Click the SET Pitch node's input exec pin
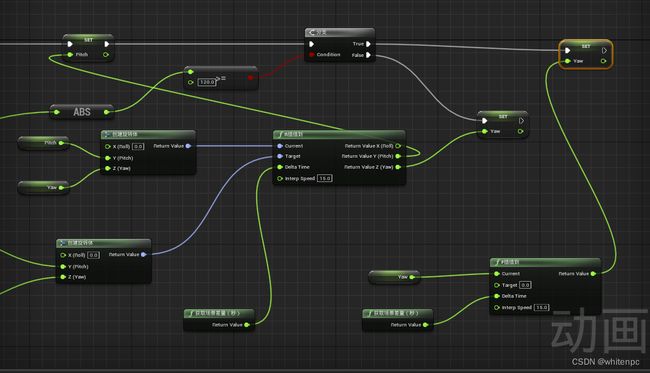650x373 pixels. [70, 44]
